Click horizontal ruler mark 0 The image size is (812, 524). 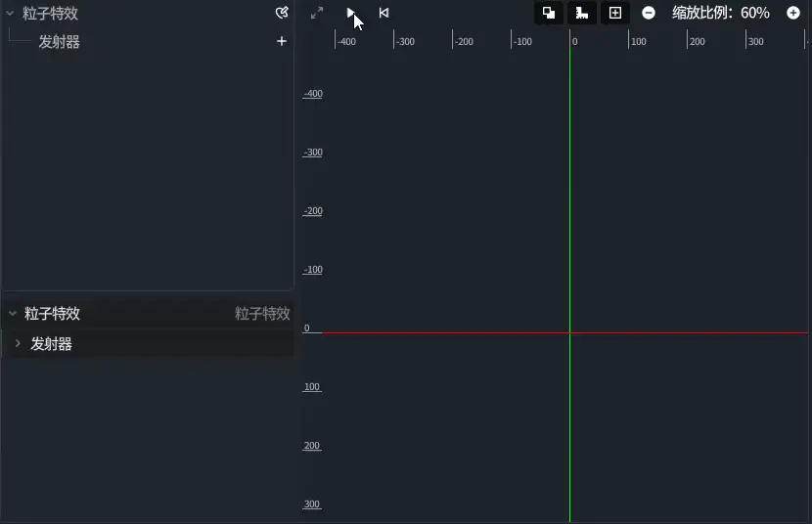575,41
